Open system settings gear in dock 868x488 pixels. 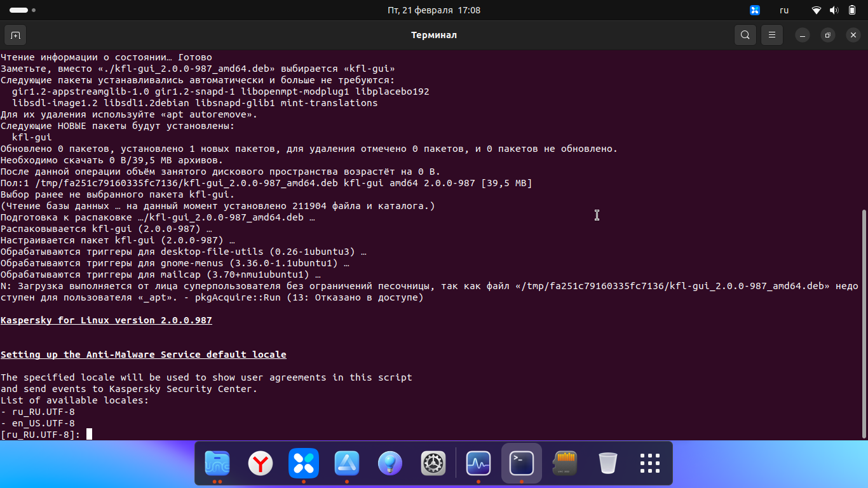click(x=433, y=463)
